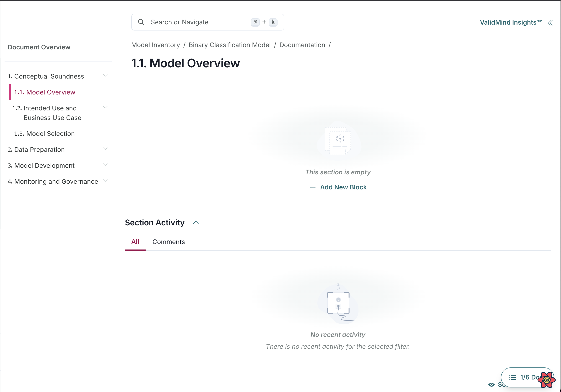This screenshot has width=561, height=392.
Task: Toggle the eye visibility icon at bottom
Action: click(x=492, y=384)
